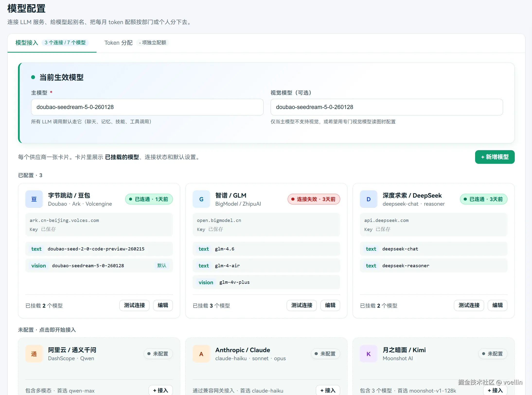This screenshot has height=395, width=532.
Task: Click the 未配置 badge on 通义千问 card
Action: (158, 354)
